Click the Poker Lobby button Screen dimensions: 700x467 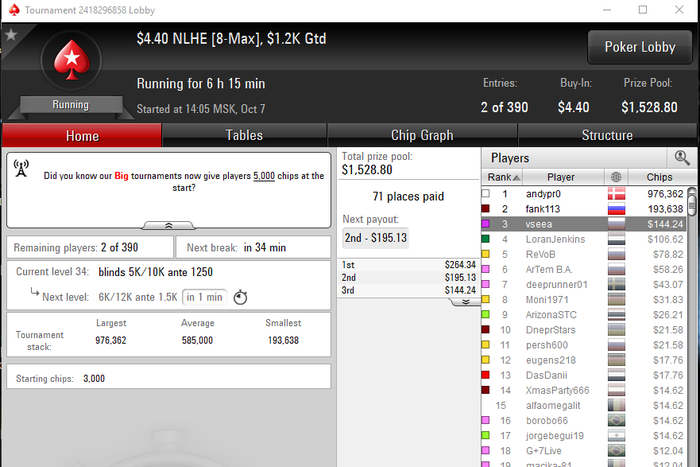(x=640, y=47)
